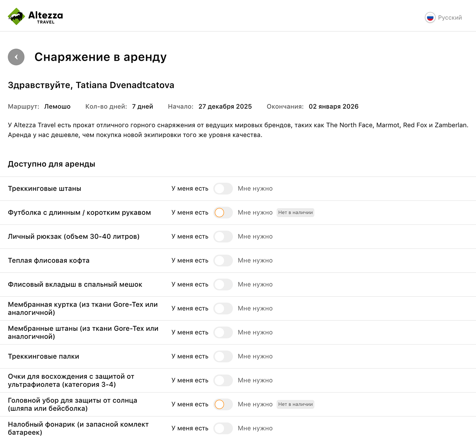Open the Русский language selector
The height and width of the screenshot is (448, 476).
[x=450, y=18]
